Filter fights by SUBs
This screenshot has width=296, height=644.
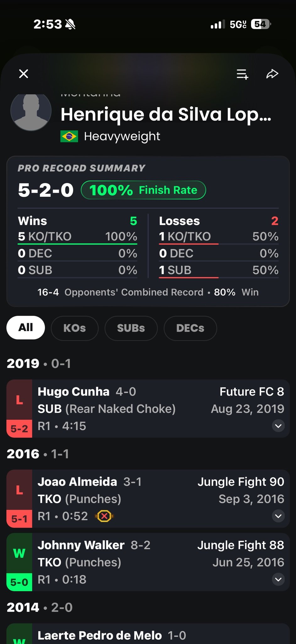point(131,328)
